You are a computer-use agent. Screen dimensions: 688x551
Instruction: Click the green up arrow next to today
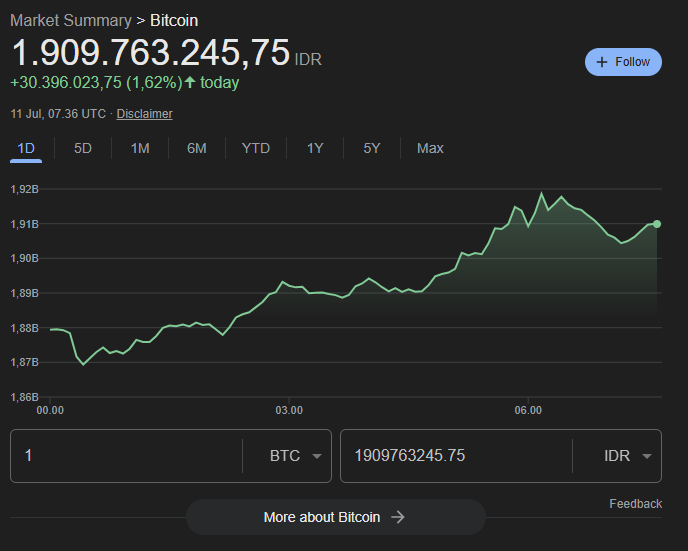[x=190, y=82]
